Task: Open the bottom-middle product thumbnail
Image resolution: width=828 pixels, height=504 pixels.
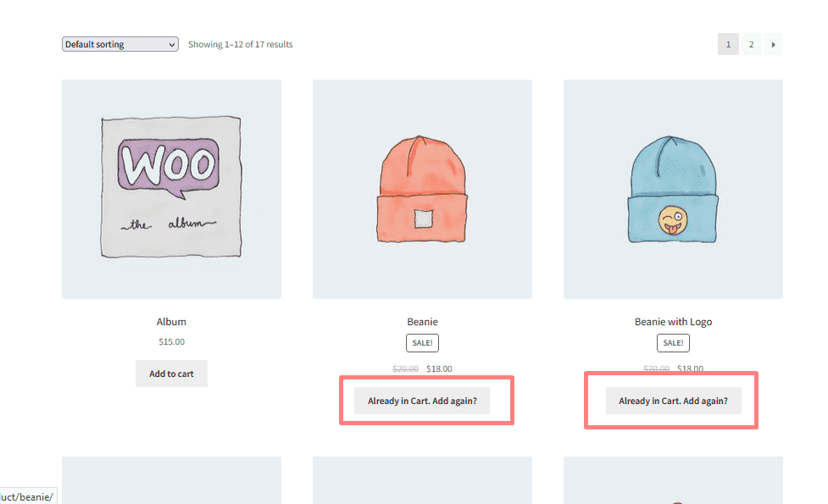Action: pos(422,483)
